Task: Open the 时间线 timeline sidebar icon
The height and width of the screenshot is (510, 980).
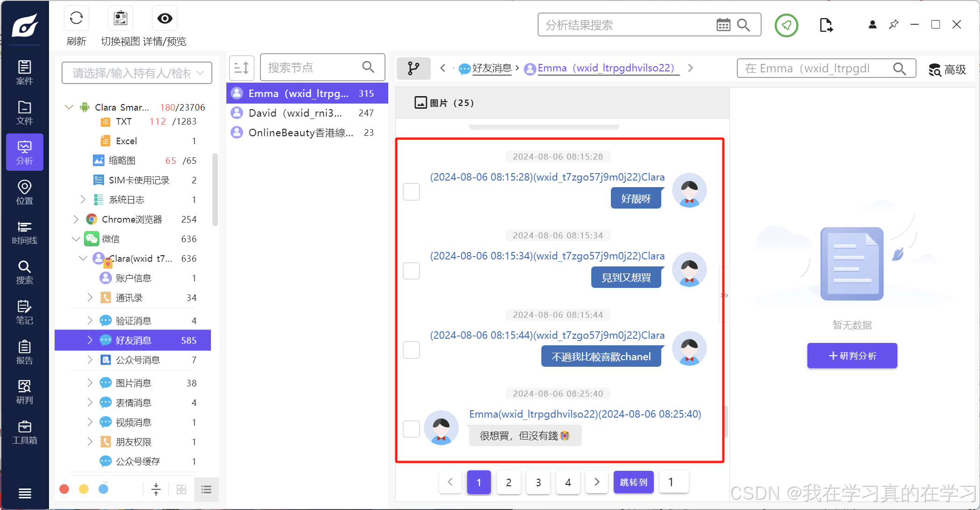Action: coord(24,232)
